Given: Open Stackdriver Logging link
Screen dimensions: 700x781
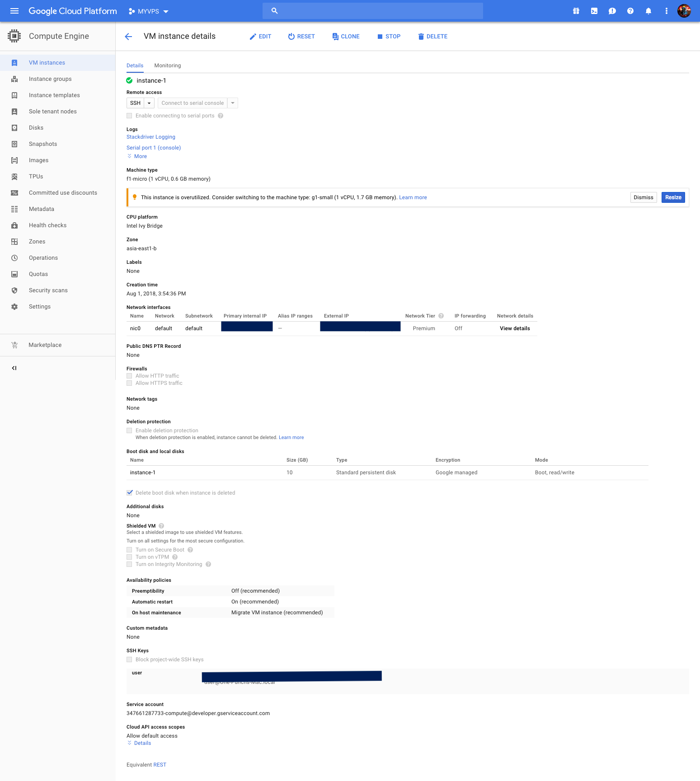Looking at the screenshot, I should coord(151,137).
